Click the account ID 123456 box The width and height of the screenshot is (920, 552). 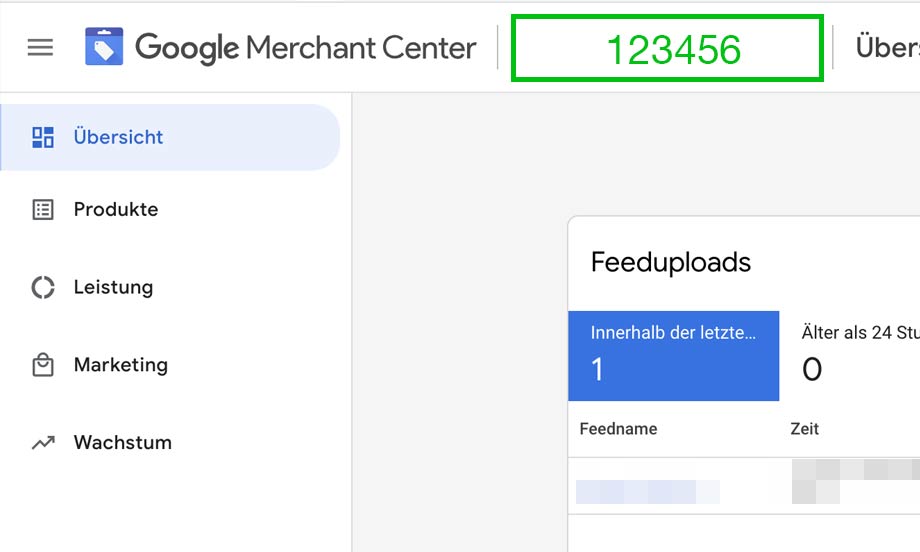pos(667,48)
